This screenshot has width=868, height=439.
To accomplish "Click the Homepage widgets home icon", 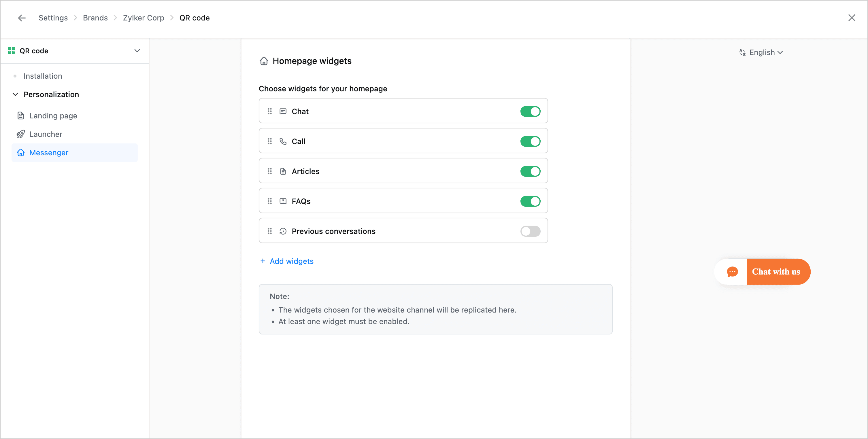I will 264,61.
